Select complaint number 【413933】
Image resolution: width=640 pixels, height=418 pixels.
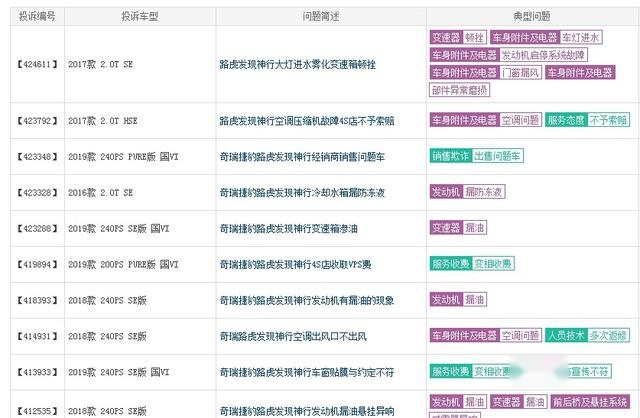point(37,372)
